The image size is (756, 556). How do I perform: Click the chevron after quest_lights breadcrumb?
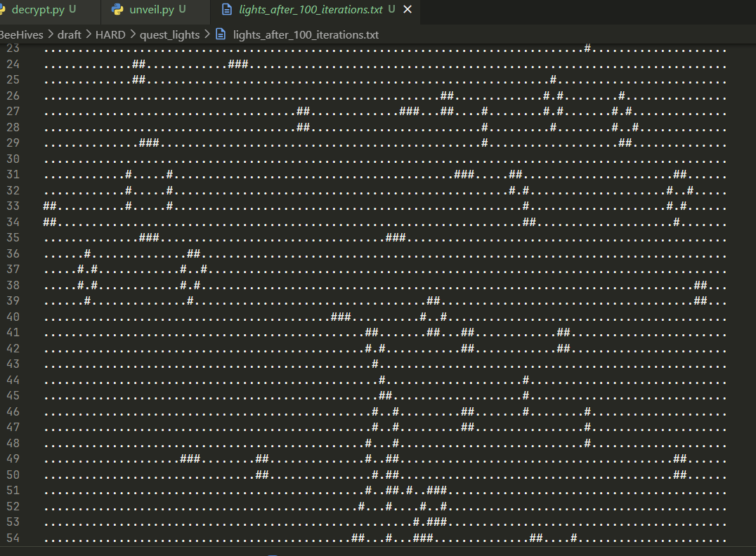click(207, 34)
